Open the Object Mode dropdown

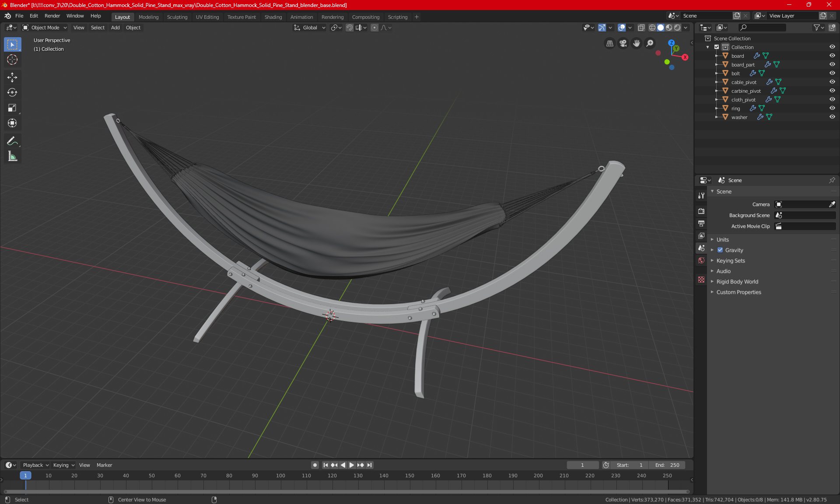45,28
